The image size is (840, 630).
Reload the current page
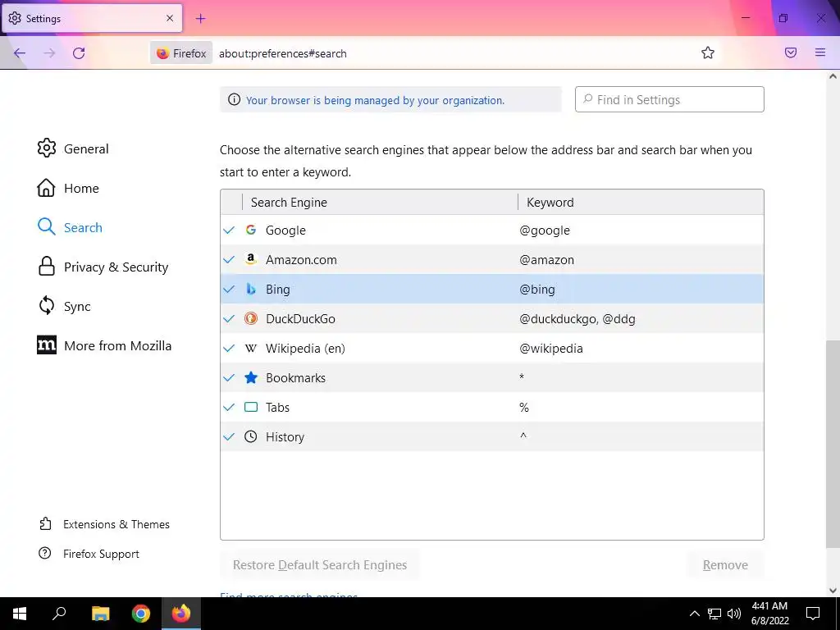point(79,53)
